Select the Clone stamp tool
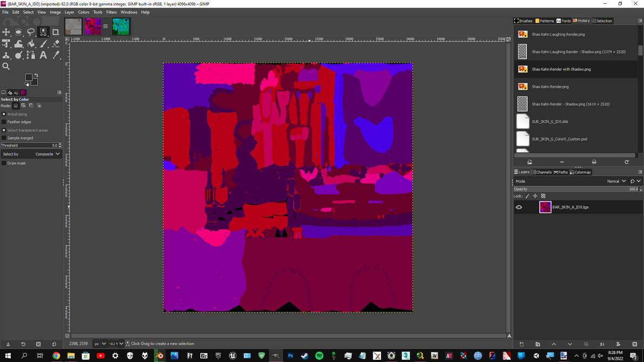 point(6,55)
